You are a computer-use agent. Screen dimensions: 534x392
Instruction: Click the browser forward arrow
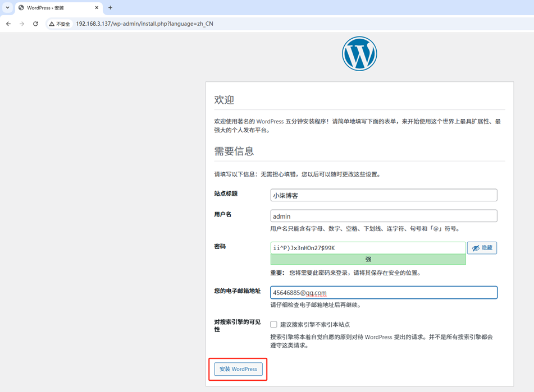point(22,24)
